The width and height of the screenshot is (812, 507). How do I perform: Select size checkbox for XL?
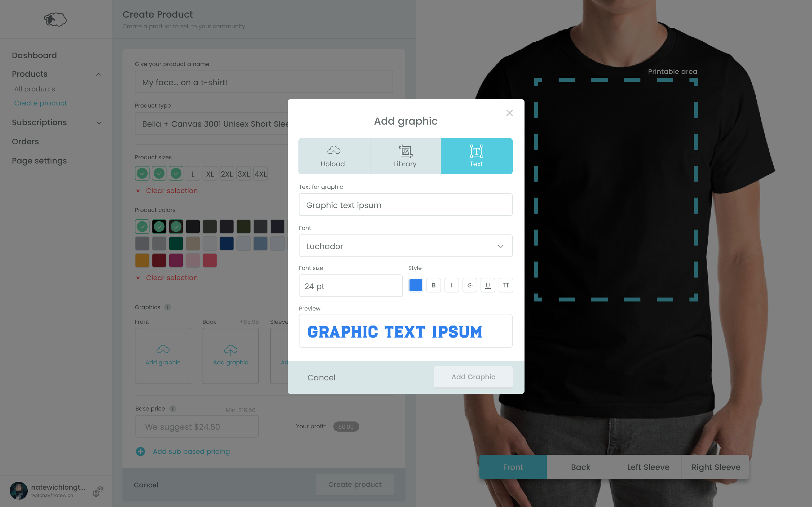[210, 173]
